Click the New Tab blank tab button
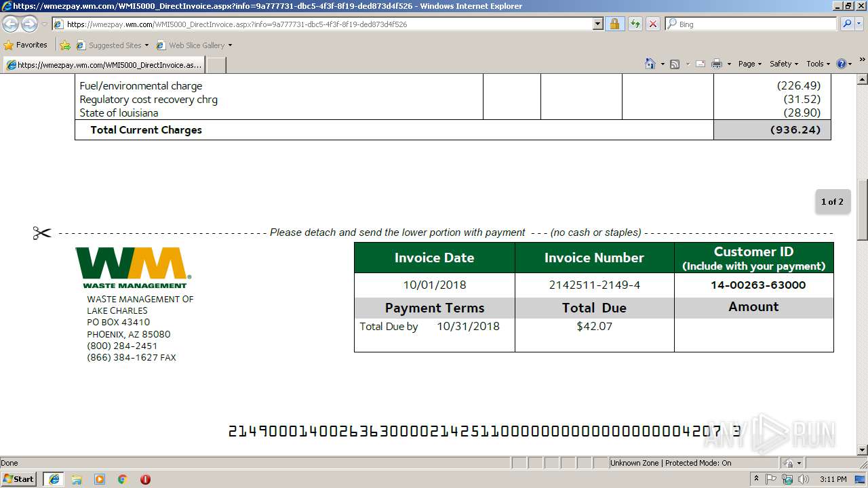This screenshot has width=868, height=488. [216, 65]
